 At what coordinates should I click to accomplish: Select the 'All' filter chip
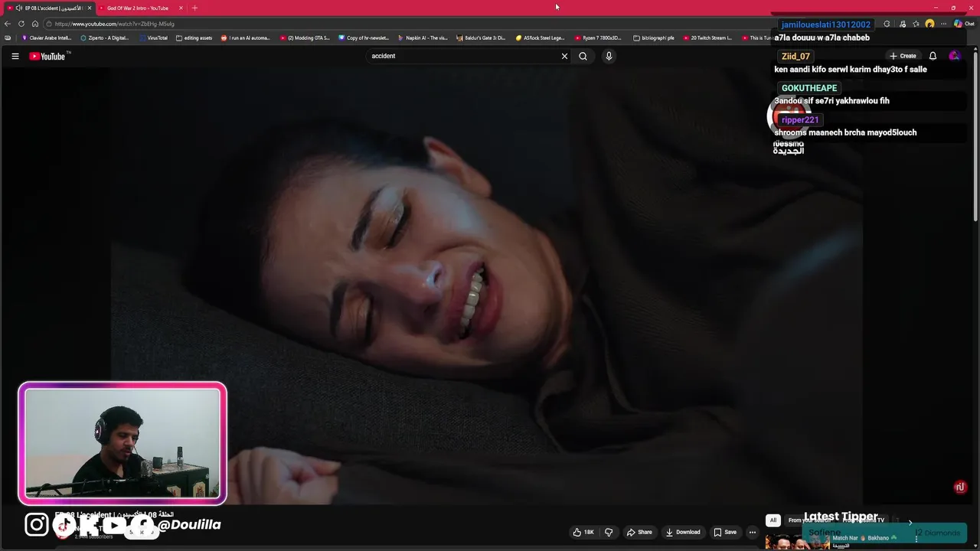pyautogui.click(x=773, y=520)
